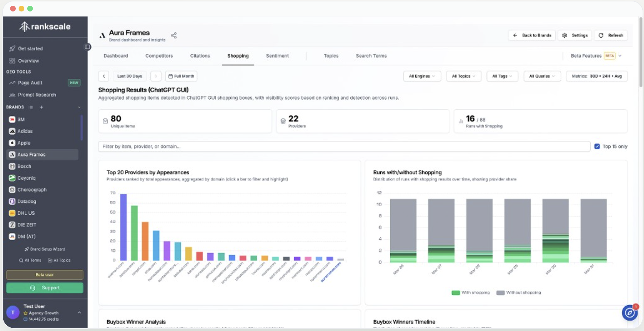Select the Adidas brand logo
Image resolution: width=644 pixels, height=331 pixels.
pyautogui.click(x=12, y=131)
